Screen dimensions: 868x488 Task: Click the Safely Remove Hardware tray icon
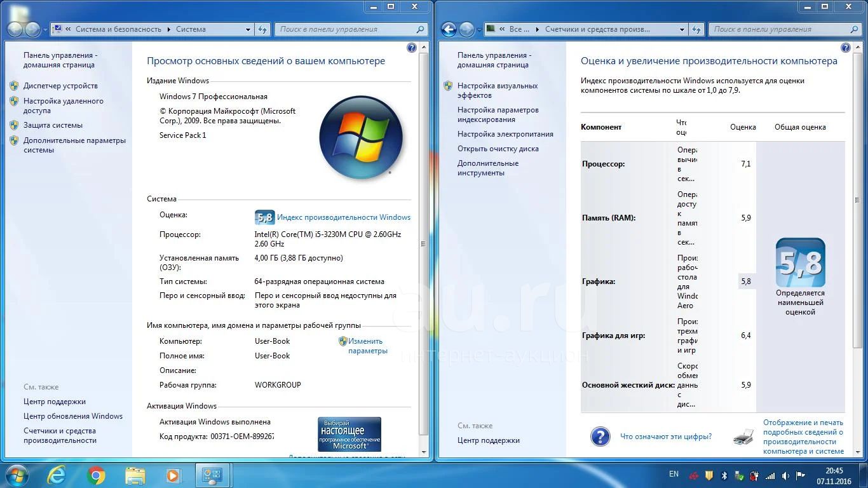point(739,476)
